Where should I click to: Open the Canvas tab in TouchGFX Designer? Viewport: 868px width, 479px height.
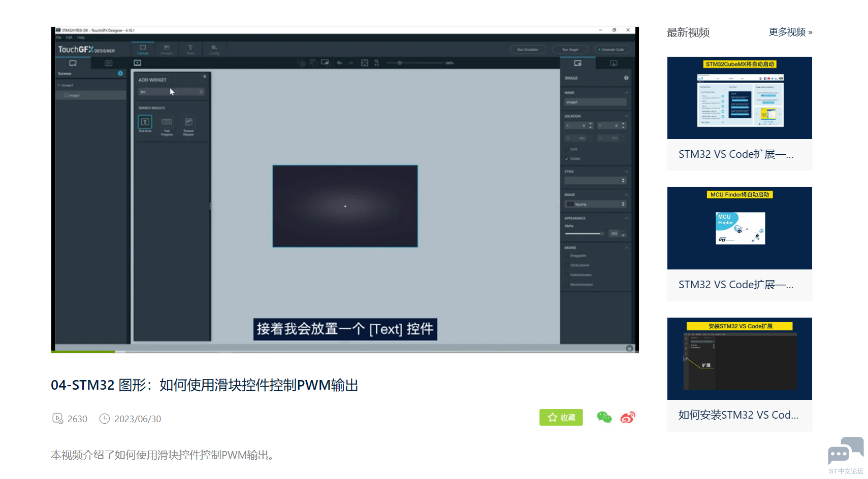[143, 49]
